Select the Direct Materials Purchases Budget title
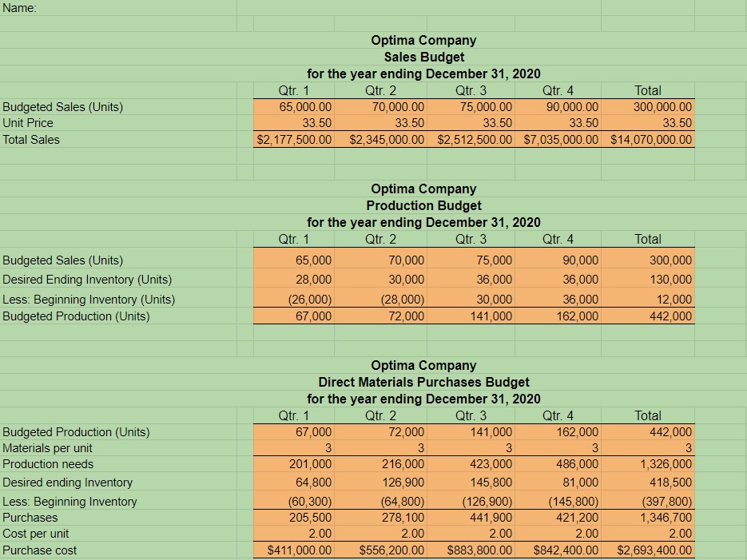This screenshot has height=560, width=747. [423, 382]
